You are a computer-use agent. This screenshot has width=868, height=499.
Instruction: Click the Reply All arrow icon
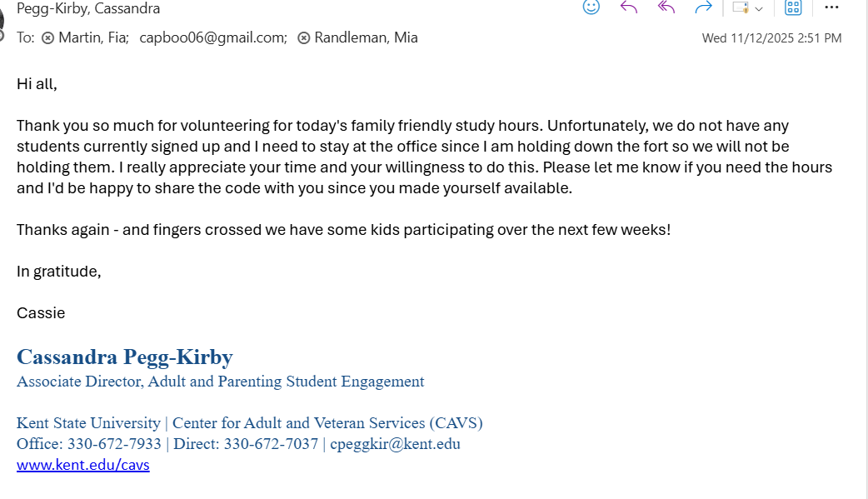coord(666,7)
